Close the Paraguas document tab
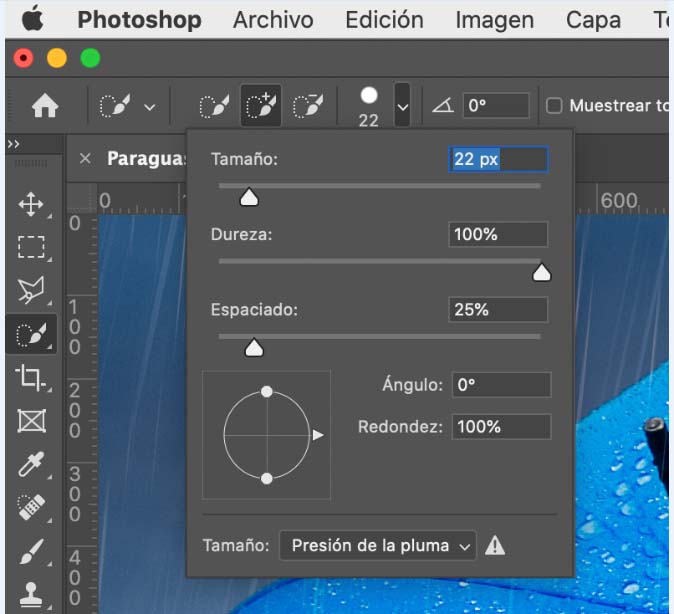 (x=85, y=158)
